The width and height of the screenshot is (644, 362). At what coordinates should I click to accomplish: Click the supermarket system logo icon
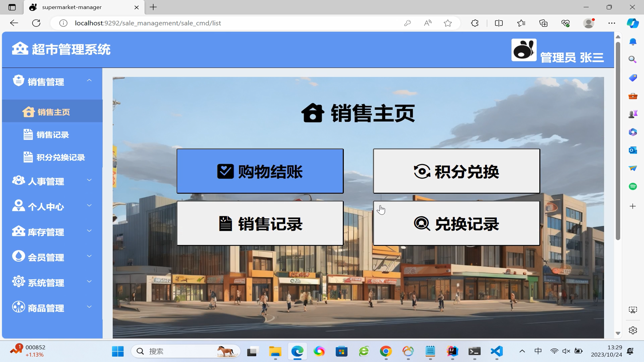(20, 49)
